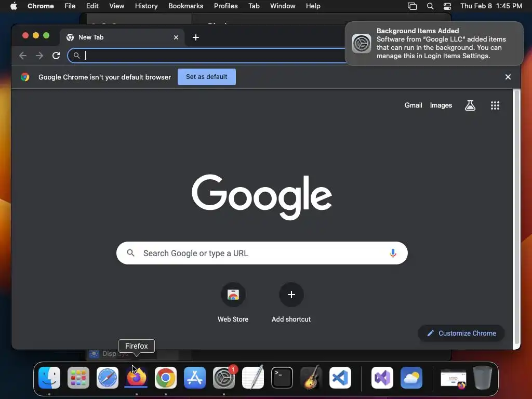Image resolution: width=532 pixels, height=399 pixels.
Task: Launch Firefox from the Dock
Action: (x=137, y=378)
